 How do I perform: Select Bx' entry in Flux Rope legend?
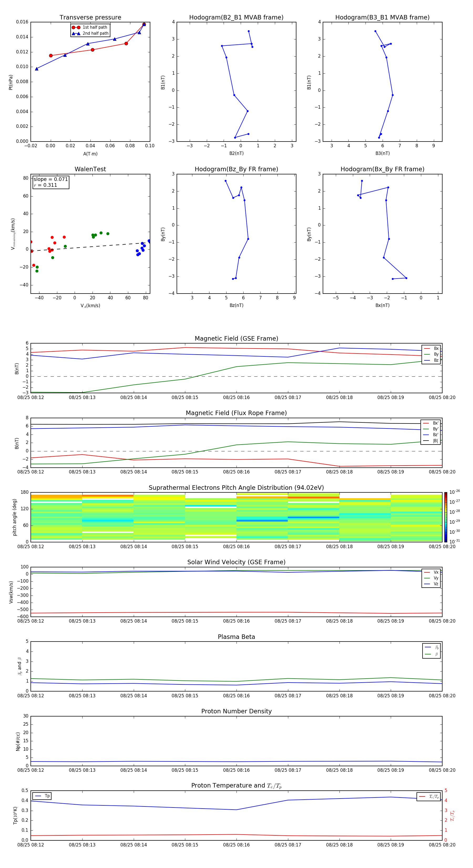[x=431, y=423]
